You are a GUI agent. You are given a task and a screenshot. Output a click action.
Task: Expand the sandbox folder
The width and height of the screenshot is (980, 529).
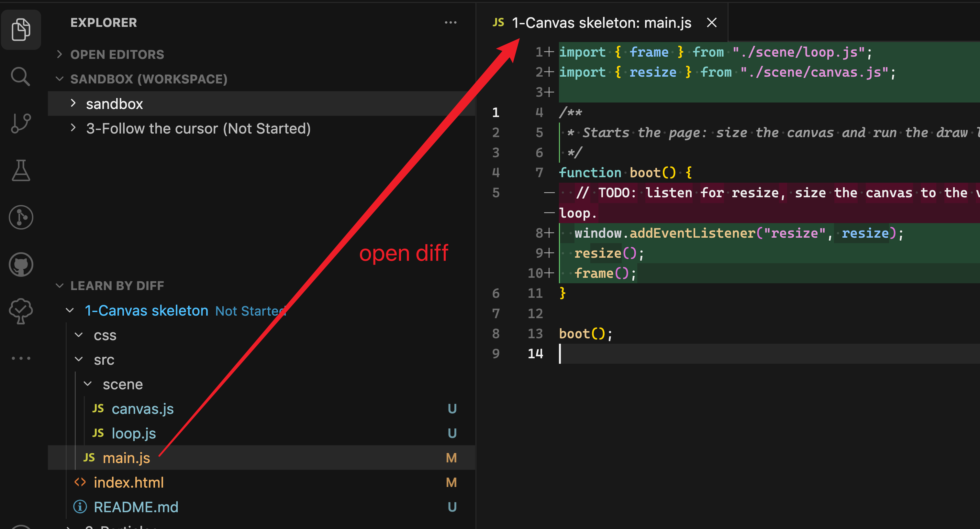tap(262, 104)
